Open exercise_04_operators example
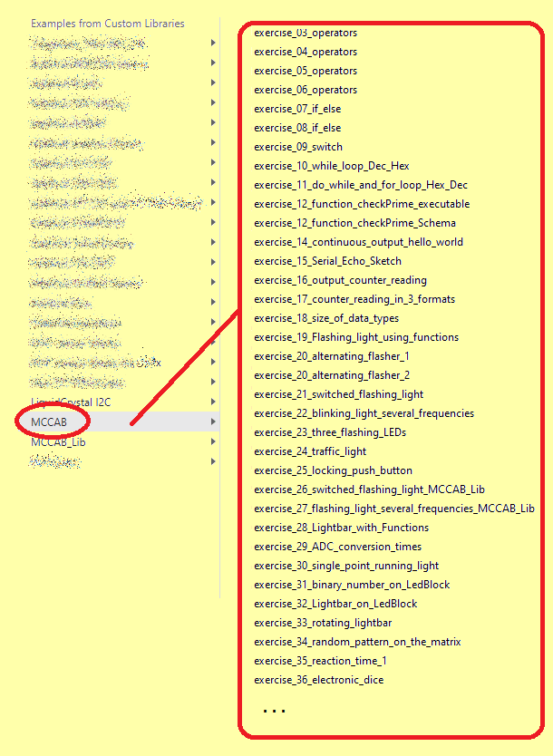553x756 pixels. coord(306,52)
